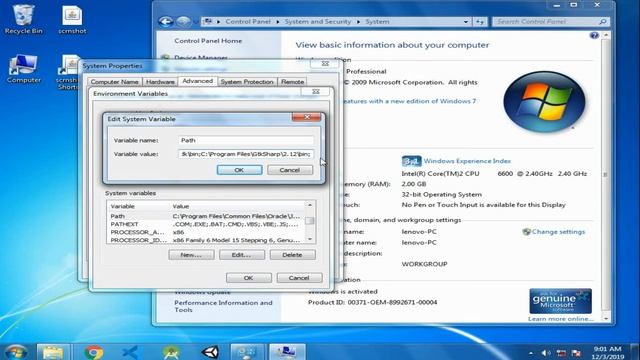Switch to the Hardware tab

pyautogui.click(x=160, y=82)
